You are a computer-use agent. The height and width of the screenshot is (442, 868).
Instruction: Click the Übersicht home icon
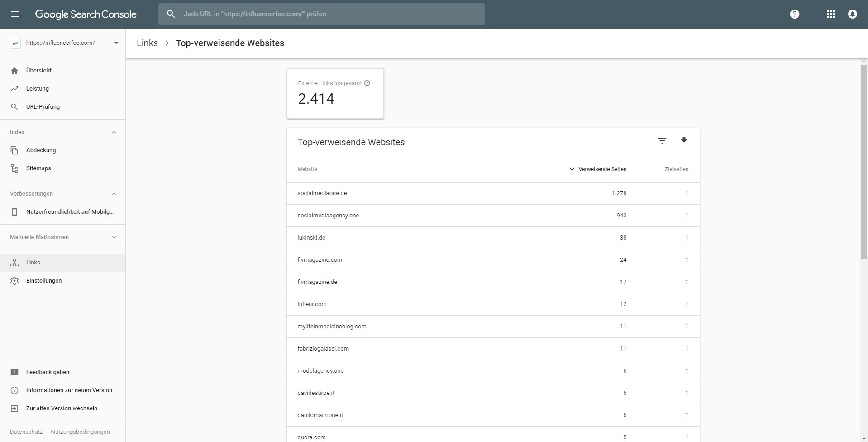(x=14, y=71)
